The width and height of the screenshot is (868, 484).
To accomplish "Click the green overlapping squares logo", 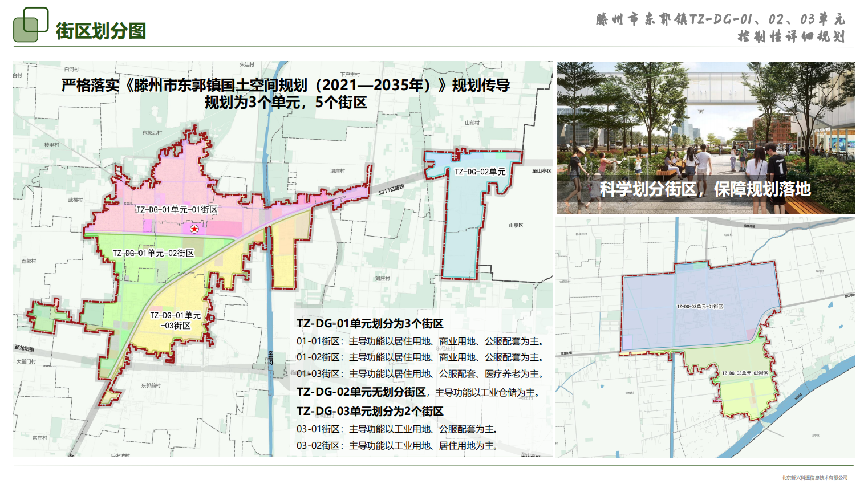I will click(31, 25).
